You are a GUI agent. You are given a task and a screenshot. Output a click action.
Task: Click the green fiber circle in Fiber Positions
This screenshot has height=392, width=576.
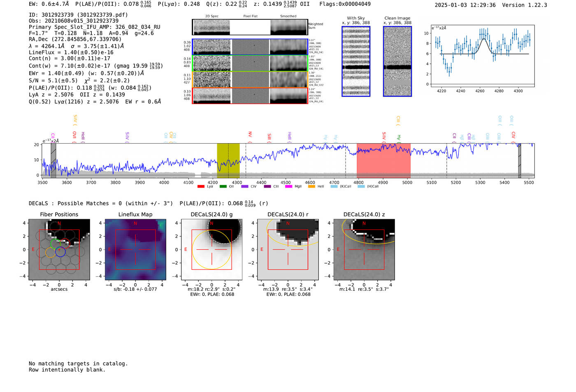pos(56,244)
